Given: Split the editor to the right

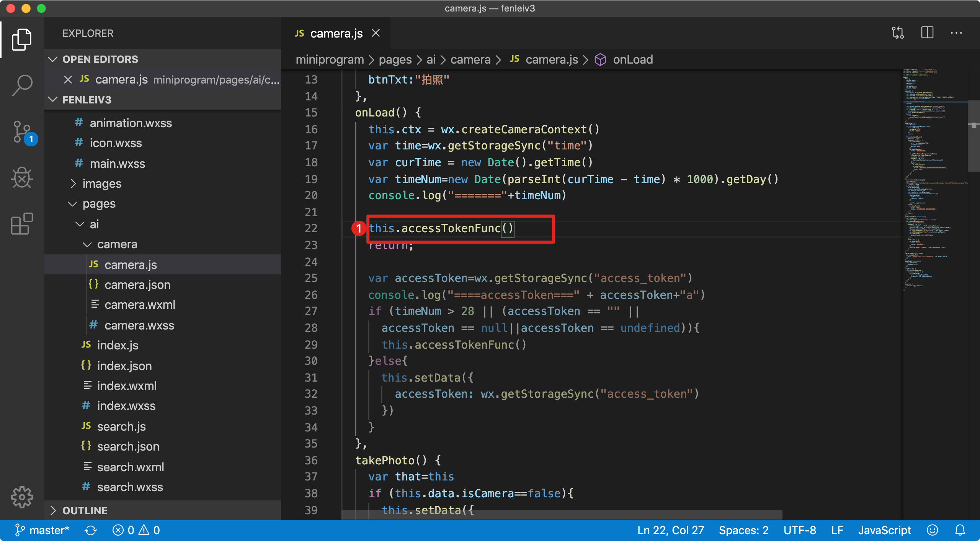Looking at the screenshot, I should pyautogui.click(x=927, y=33).
